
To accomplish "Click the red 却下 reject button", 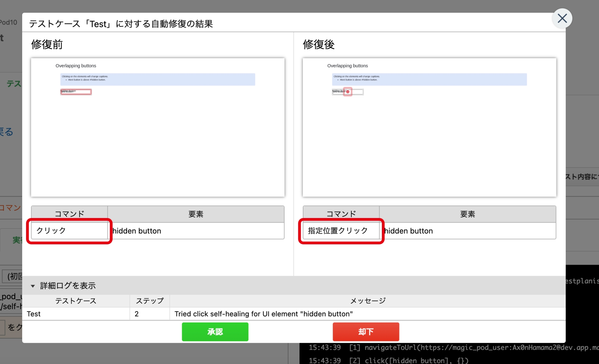I will point(366,332).
